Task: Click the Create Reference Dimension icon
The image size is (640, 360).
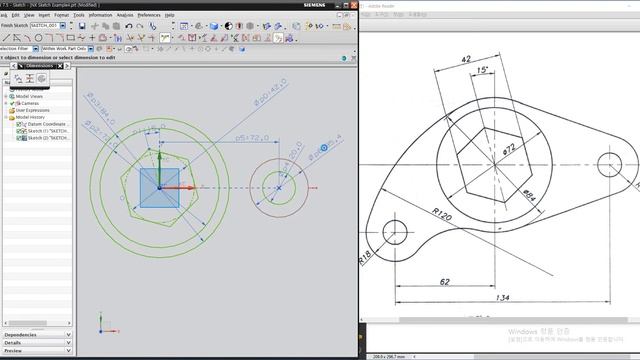Action: [30, 78]
